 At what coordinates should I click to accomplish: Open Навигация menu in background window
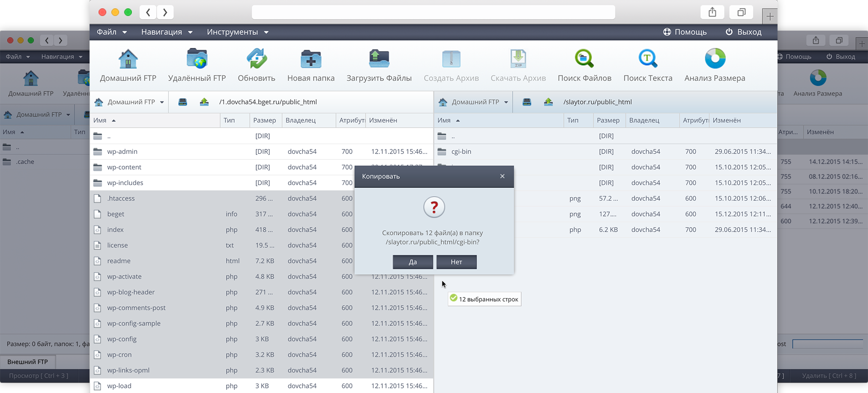click(x=62, y=57)
